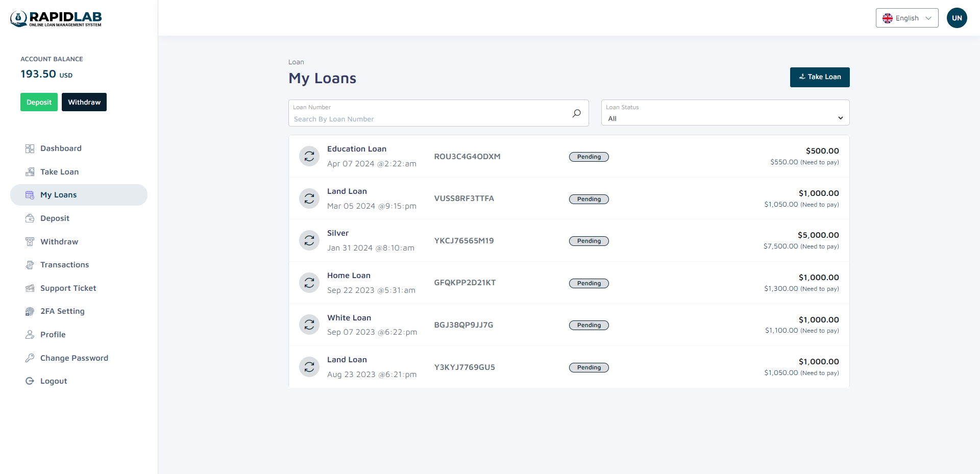Click the Logout icon in sidebar
Image resolution: width=980 pixels, height=474 pixels.
(30, 381)
